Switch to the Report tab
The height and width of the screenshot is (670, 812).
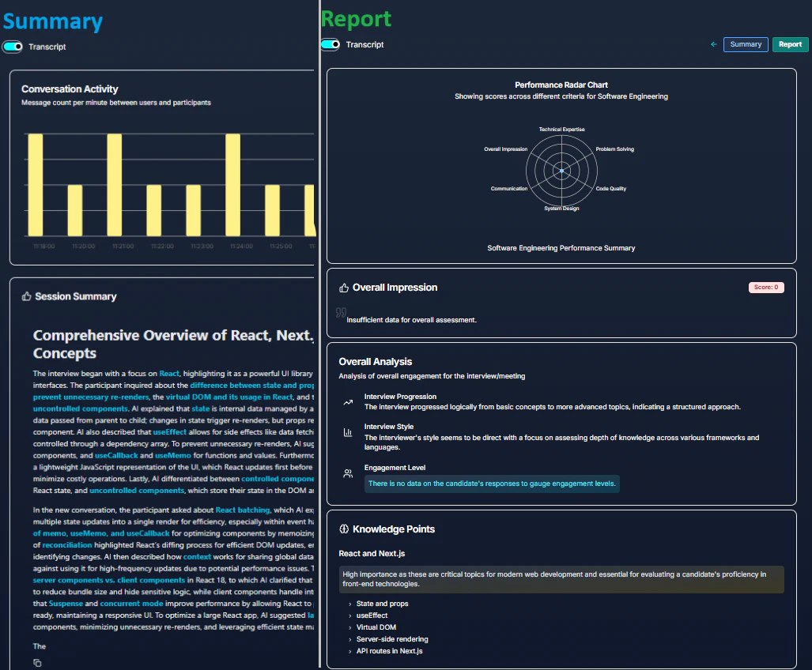pos(790,44)
